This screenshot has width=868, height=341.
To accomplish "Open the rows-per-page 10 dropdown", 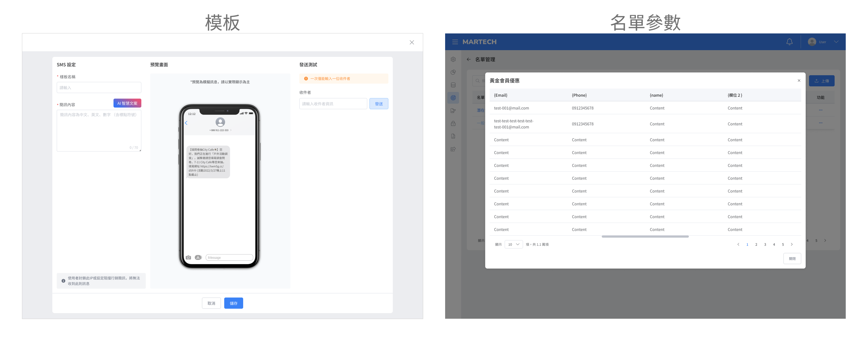I will click(x=514, y=244).
